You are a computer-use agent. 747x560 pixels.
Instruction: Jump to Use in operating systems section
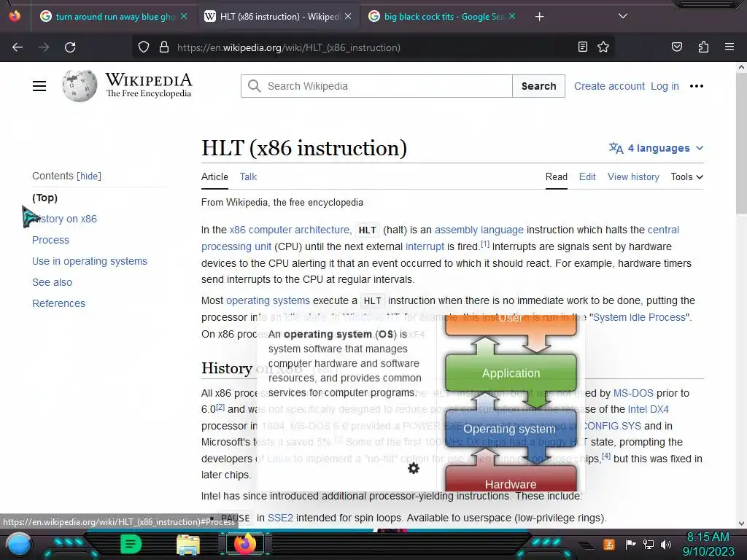pyautogui.click(x=90, y=261)
